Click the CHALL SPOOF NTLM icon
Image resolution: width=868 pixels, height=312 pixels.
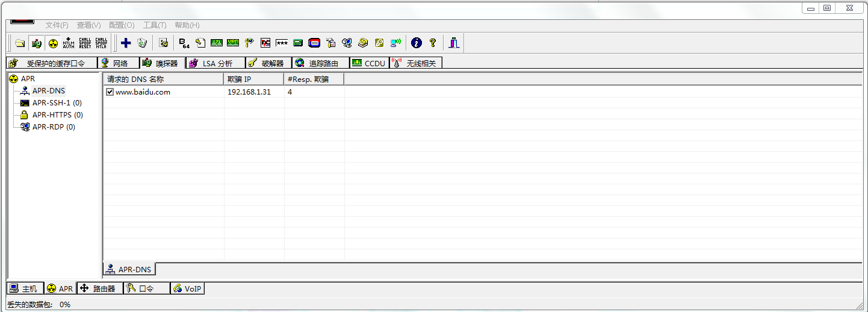click(101, 43)
